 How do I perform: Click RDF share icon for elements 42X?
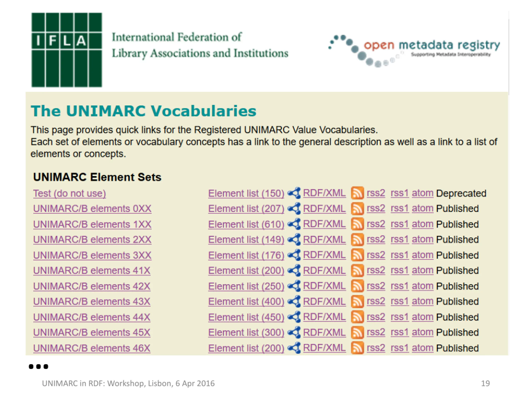(294, 286)
